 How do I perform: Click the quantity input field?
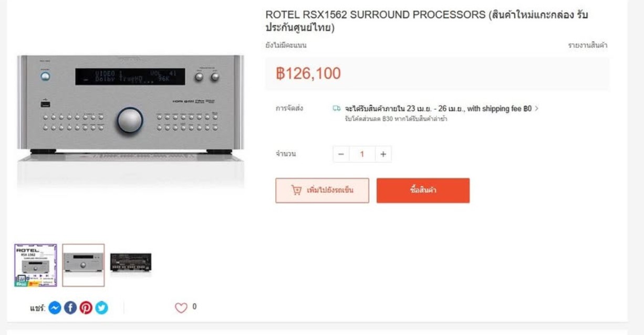[362, 154]
